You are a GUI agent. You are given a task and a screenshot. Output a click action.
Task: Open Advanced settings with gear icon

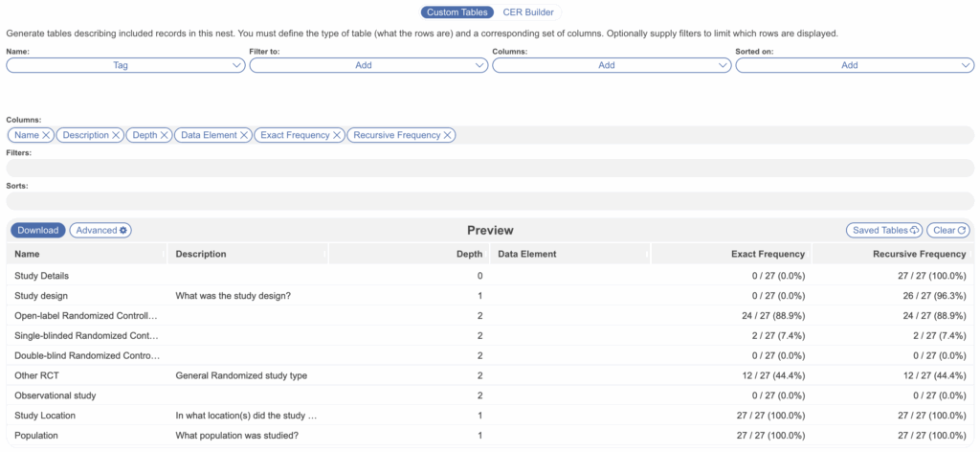point(101,231)
